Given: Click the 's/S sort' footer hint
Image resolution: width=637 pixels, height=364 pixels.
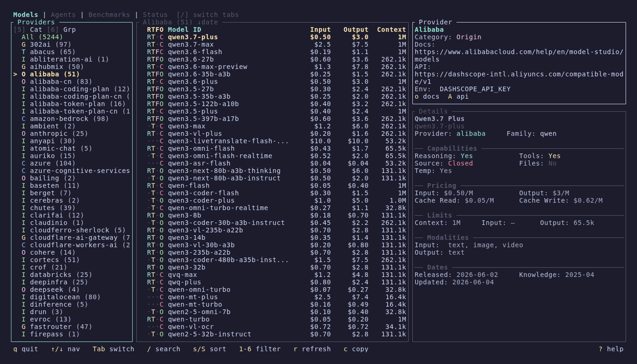Looking at the screenshot, I should 209,349.
